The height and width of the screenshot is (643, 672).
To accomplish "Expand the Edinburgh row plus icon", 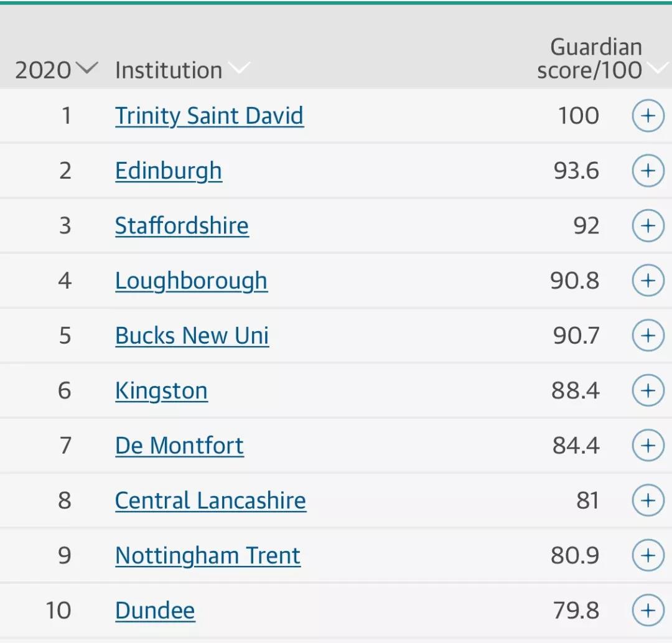I will [648, 171].
